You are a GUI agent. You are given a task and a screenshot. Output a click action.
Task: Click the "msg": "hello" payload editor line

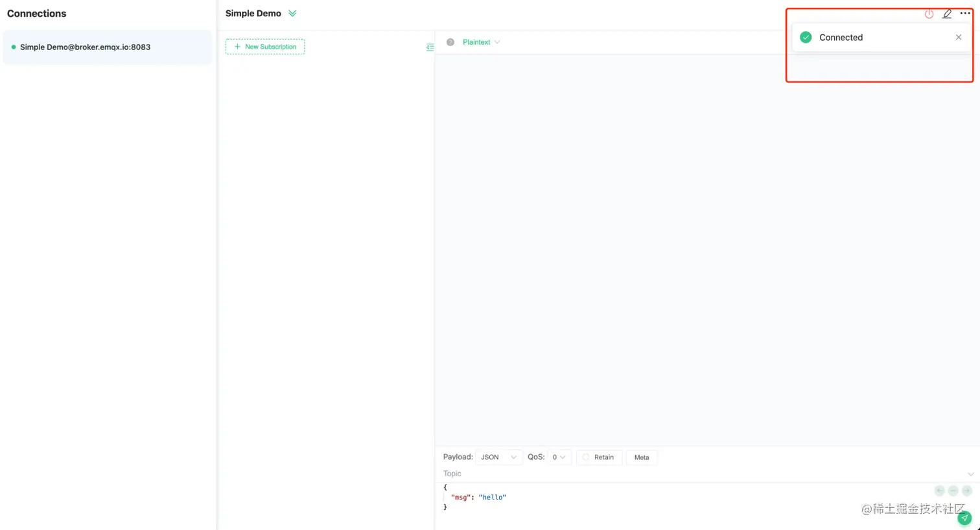point(478,498)
